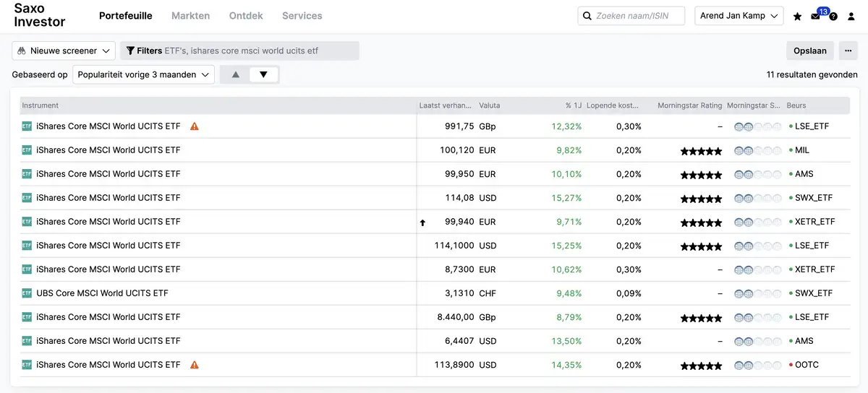Expand the Nieuwe screener dropdown
The height and width of the screenshot is (393, 868).
[64, 51]
